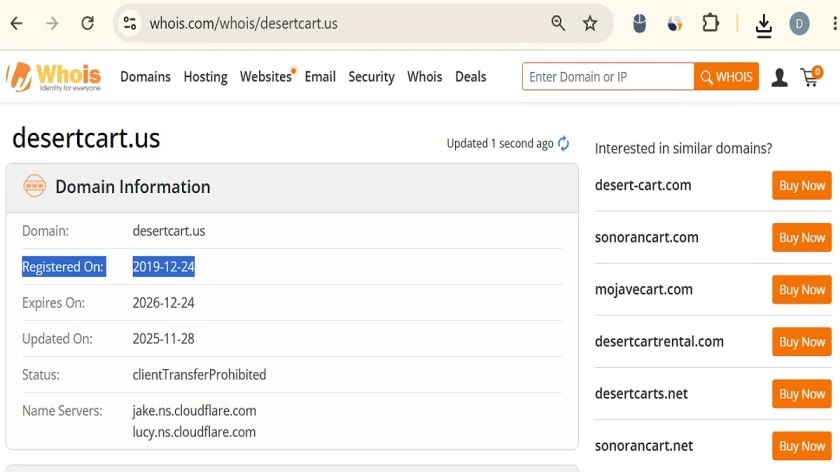Click name server jake.ns.cloudflare.com
This screenshot has height=472, width=840.
[194, 411]
